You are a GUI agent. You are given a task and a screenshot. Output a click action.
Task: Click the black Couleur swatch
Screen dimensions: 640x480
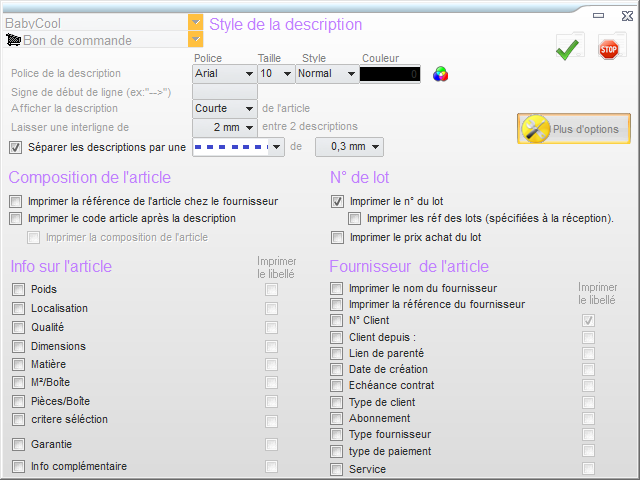392,74
